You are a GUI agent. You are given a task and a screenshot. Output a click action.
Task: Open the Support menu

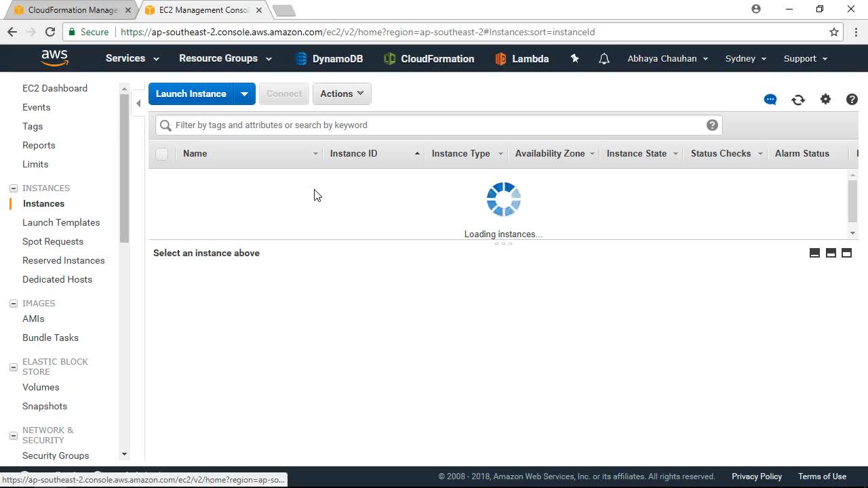click(x=806, y=58)
